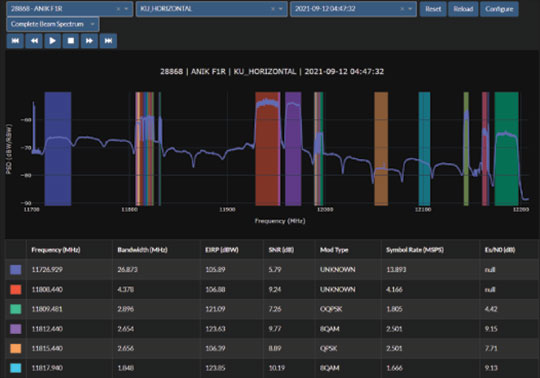Click the chart title 28868 | ANIK F1R

click(272, 72)
